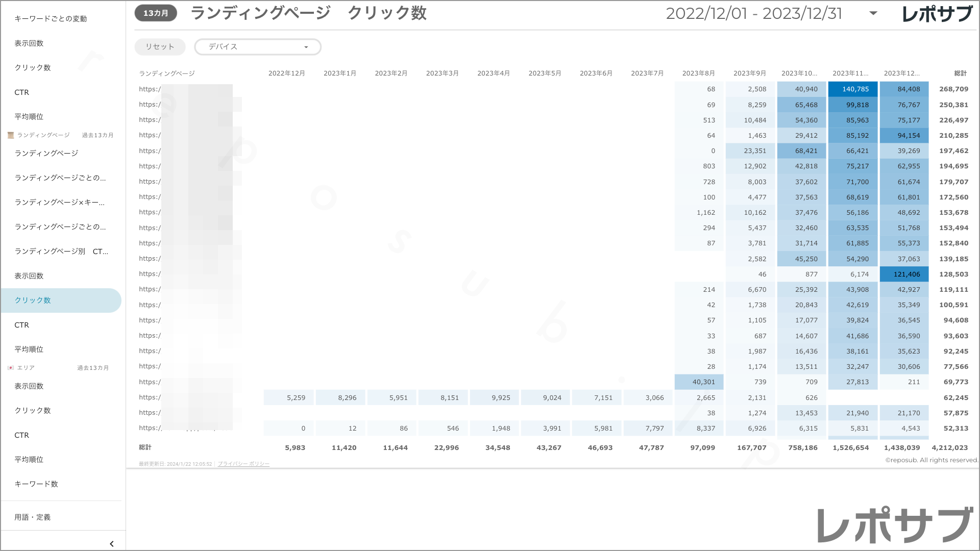Open クリック数 under the エリア section
The image size is (980, 551).
tap(32, 411)
